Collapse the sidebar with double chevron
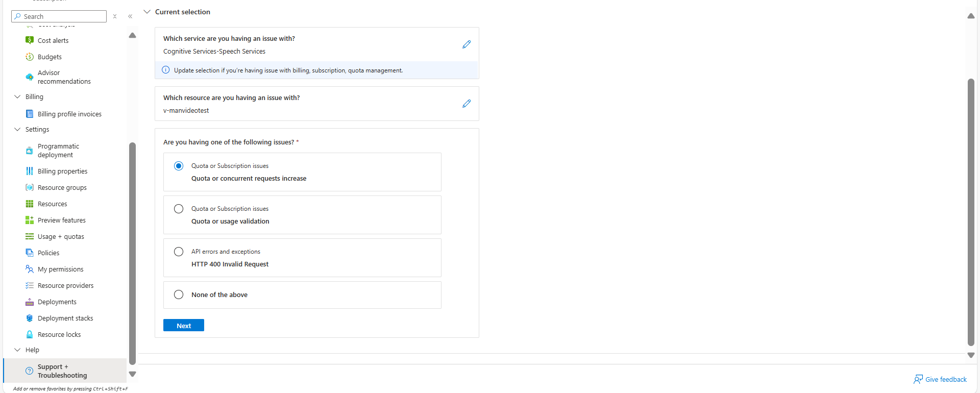Viewport: 980px width, 393px height. coord(130,16)
